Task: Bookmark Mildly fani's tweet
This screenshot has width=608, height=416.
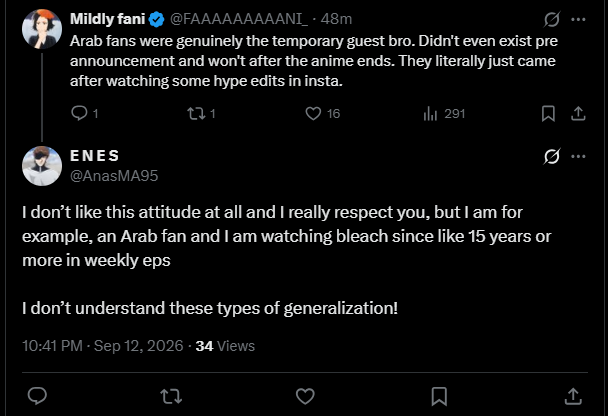Action: [x=548, y=114]
